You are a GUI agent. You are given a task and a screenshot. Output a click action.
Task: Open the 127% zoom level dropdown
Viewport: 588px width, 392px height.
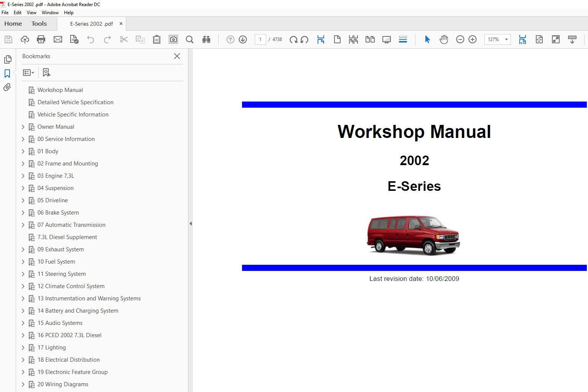[x=506, y=39]
